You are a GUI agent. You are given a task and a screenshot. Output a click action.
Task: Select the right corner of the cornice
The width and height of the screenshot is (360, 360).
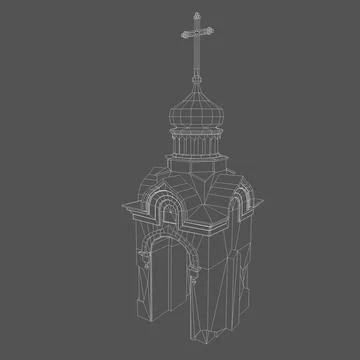258,201
